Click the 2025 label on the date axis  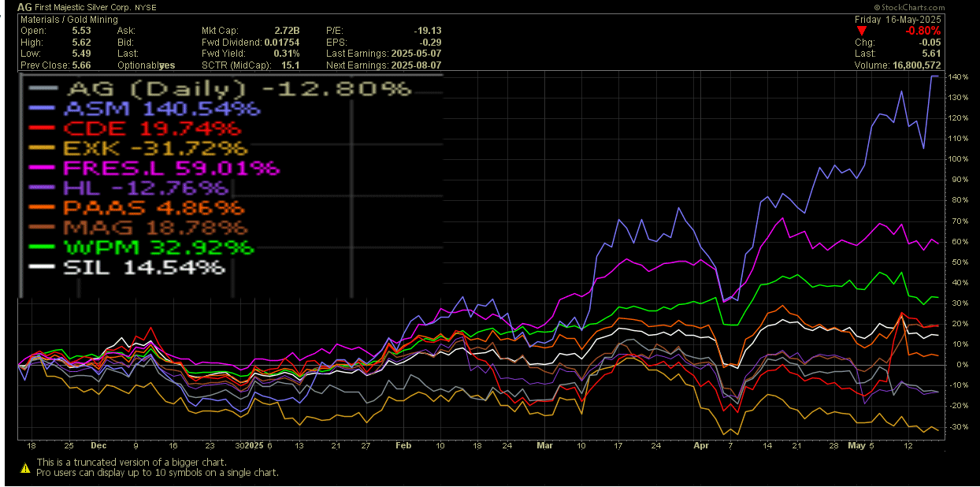(x=252, y=445)
